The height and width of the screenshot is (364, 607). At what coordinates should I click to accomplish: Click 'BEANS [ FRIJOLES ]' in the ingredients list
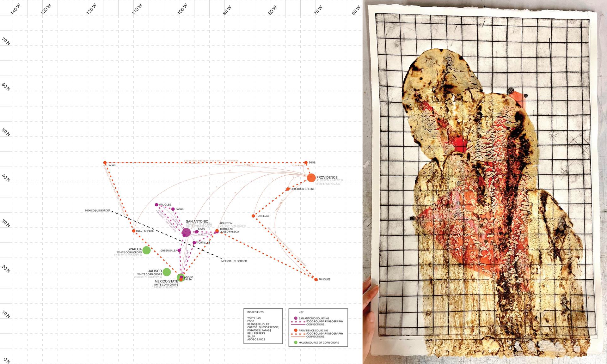pos(259,324)
